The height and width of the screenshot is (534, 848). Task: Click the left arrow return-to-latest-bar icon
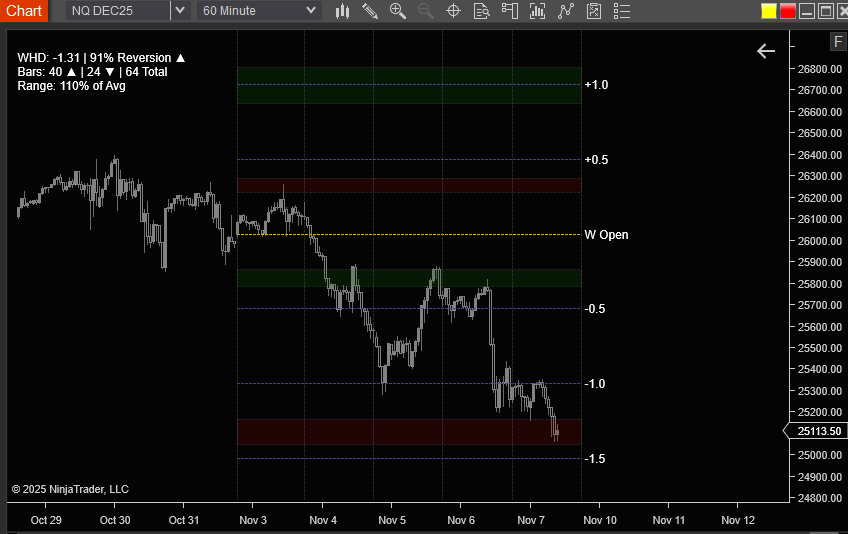pyautogui.click(x=766, y=51)
